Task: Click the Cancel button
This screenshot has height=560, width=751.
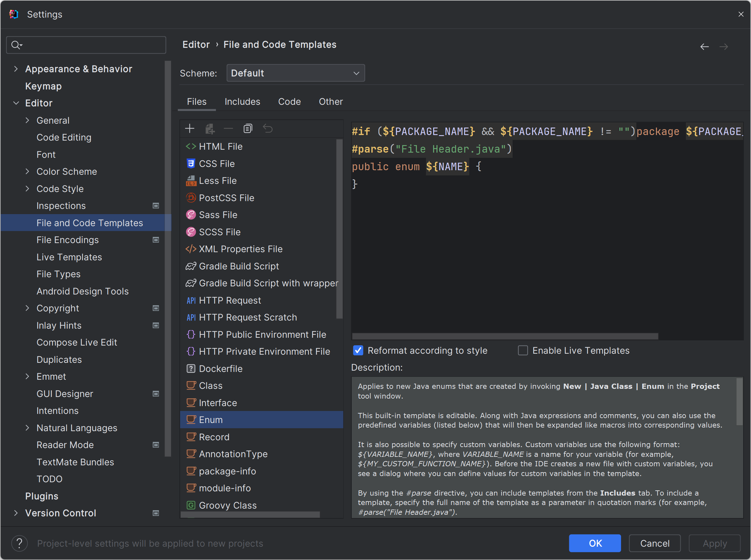Action: point(655,543)
